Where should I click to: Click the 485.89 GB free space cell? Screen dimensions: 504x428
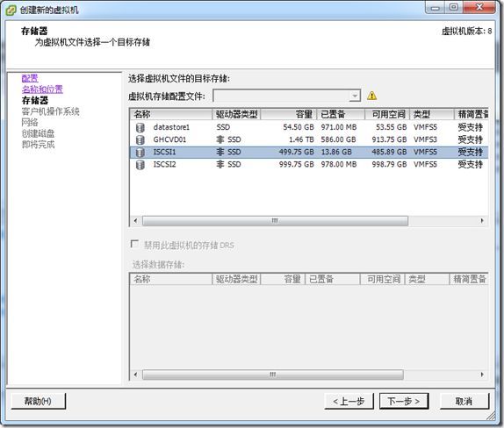[x=389, y=153]
